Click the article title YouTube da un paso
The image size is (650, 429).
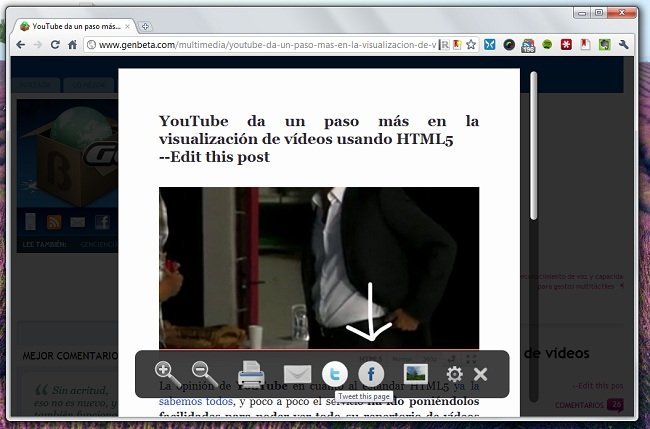pyautogui.click(x=319, y=130)
